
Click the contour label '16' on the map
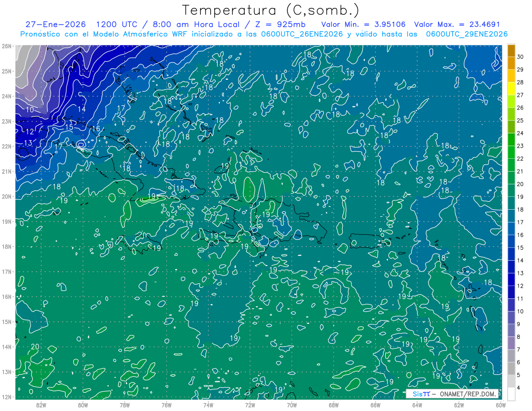(96, 129)
